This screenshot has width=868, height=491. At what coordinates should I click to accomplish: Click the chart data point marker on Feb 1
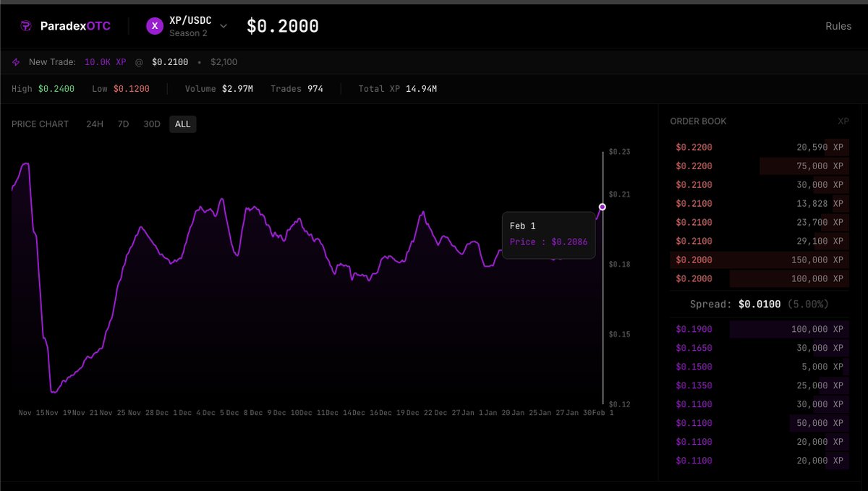tap(603, 207)
